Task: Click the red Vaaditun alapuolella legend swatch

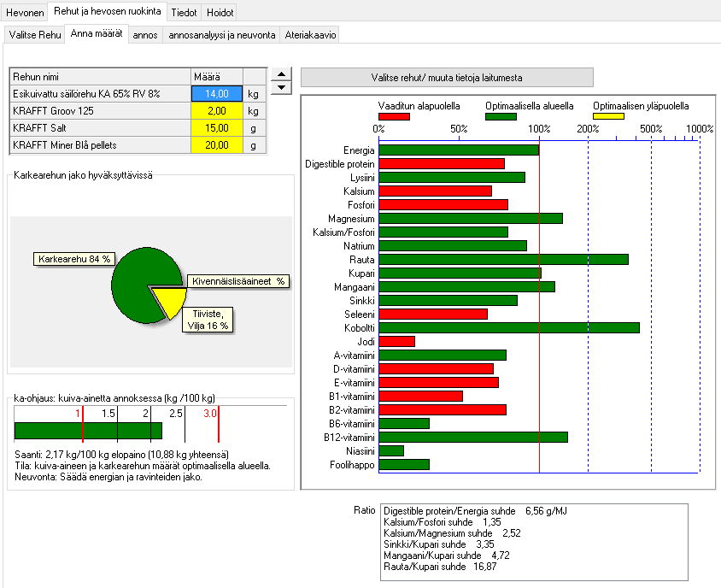Action: [x=394, y=116]
